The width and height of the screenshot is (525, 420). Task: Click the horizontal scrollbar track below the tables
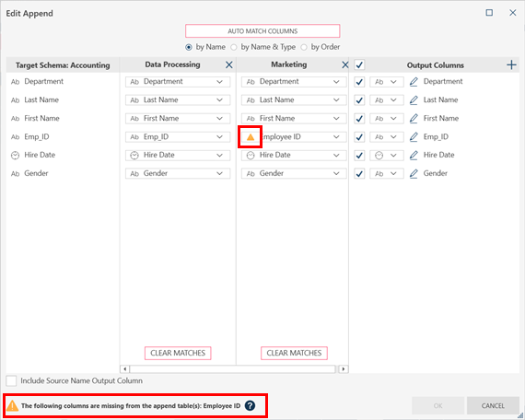click(233, 369)
